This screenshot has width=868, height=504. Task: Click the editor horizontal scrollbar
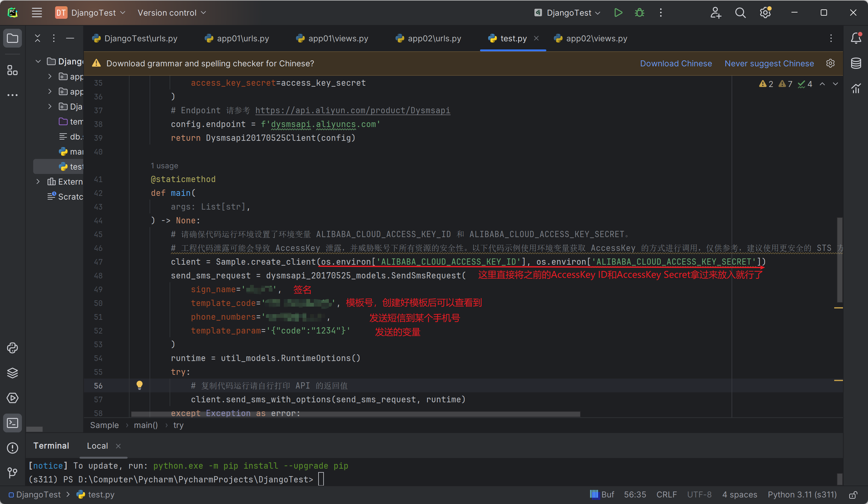tap(355, 414)
